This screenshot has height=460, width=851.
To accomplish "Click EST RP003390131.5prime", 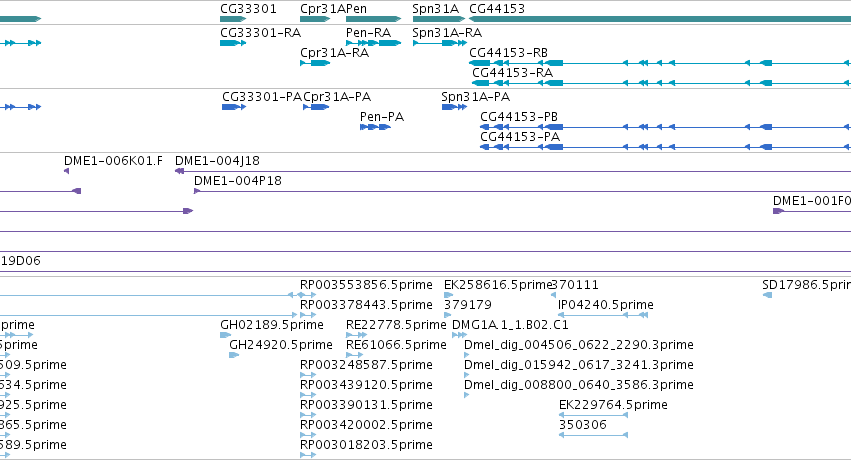I will 366,405.
